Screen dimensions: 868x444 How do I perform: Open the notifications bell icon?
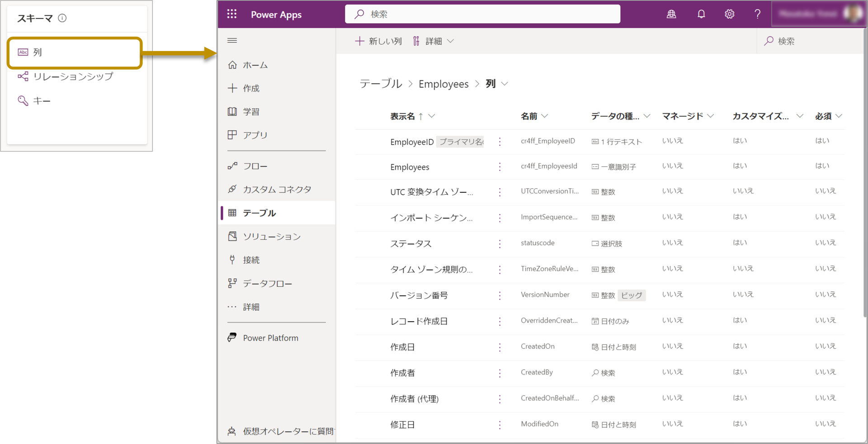tap(701, 14)
